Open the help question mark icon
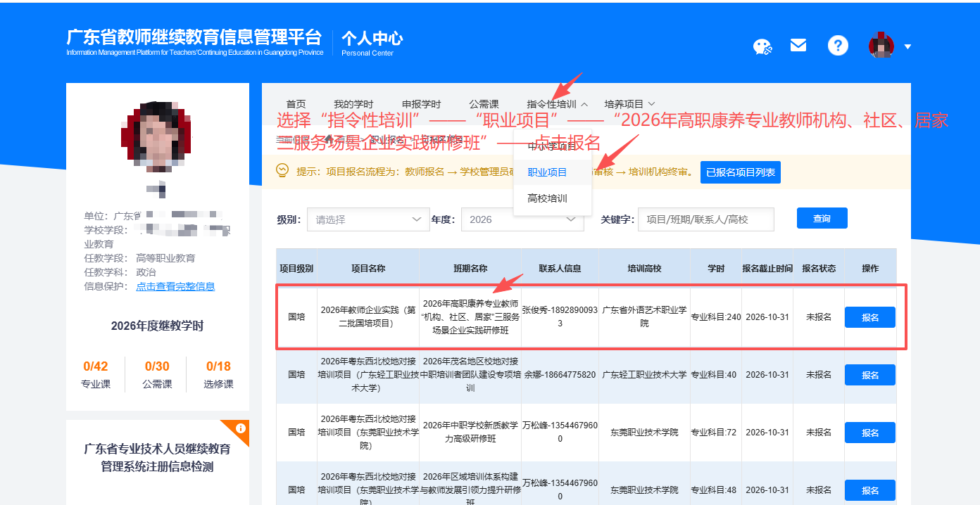980x505 pixels. 838,46
